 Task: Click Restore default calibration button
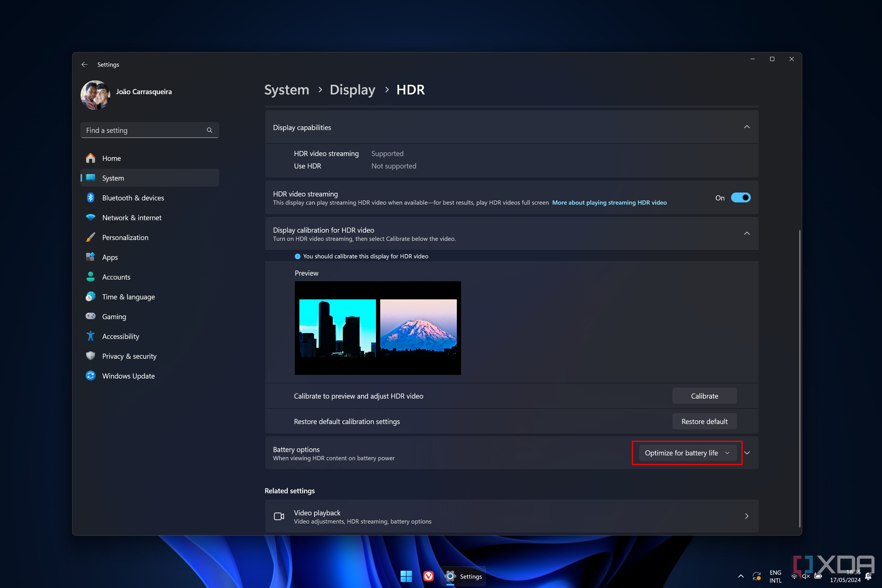[x=704, y=421]
